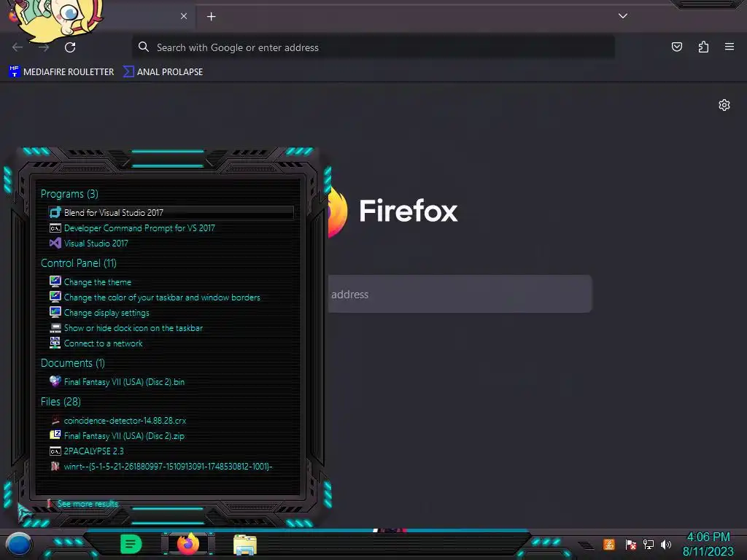Select the Documents (1) group header
The image size is (747, 560).
(72, 363)
